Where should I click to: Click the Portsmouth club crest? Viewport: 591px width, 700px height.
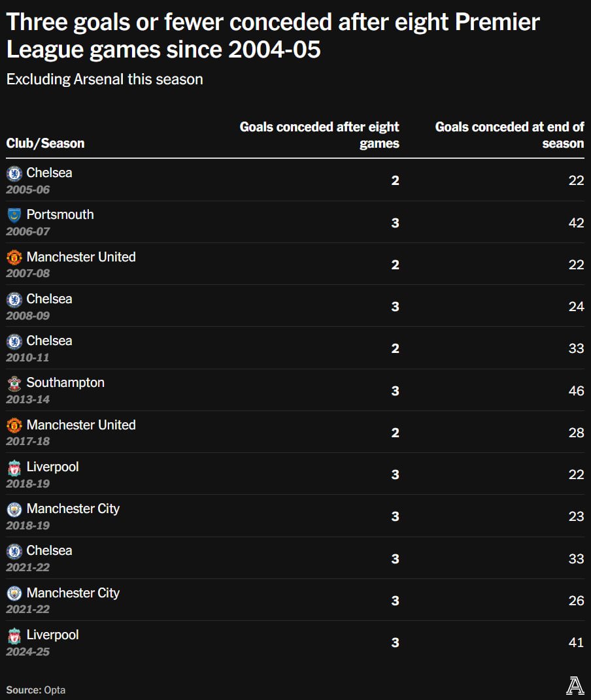[x=14, y=215]
